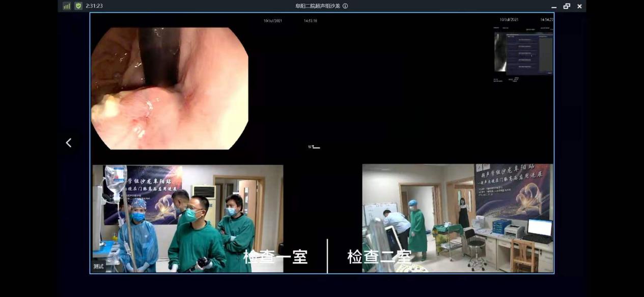This screenshot has width=644, height=297.
Task: Open the green security shield icon
Action: point(78,6)
